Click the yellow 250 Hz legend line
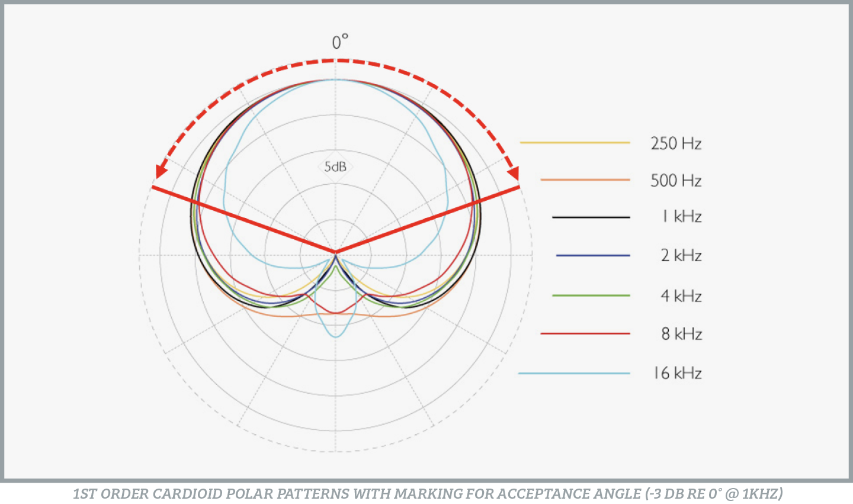The image size is (853, 504). [575, 143]
